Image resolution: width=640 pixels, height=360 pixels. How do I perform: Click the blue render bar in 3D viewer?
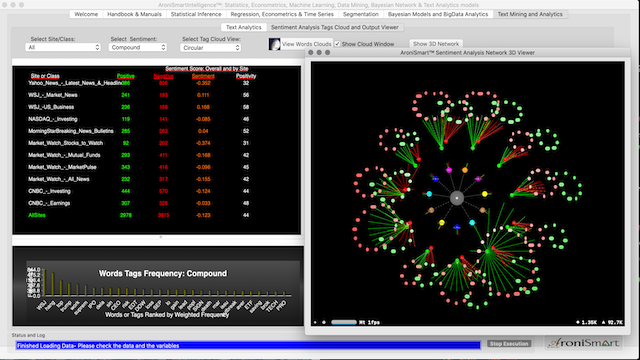(x=344, y=322)
